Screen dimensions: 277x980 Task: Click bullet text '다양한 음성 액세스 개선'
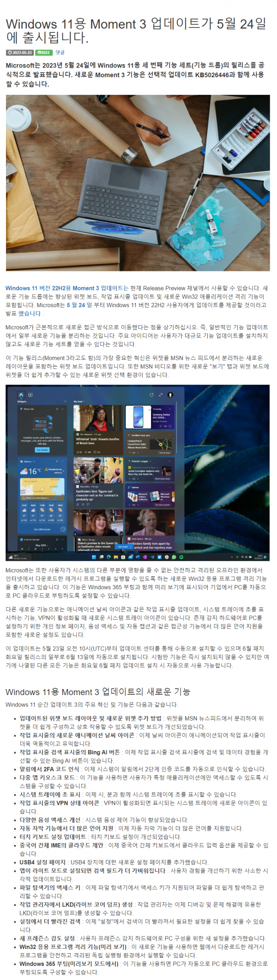(x=50, y=820)
